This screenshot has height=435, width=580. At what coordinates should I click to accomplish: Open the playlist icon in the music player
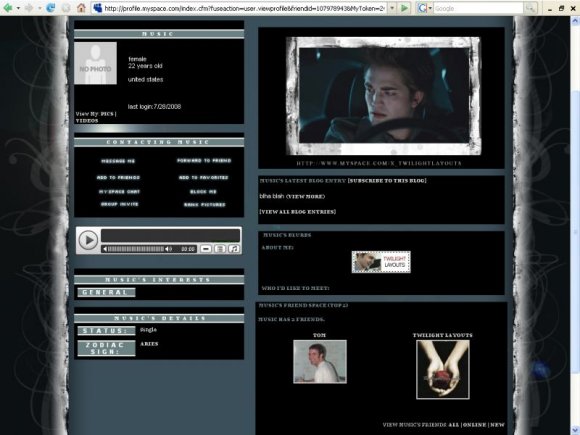pos(220,249)
